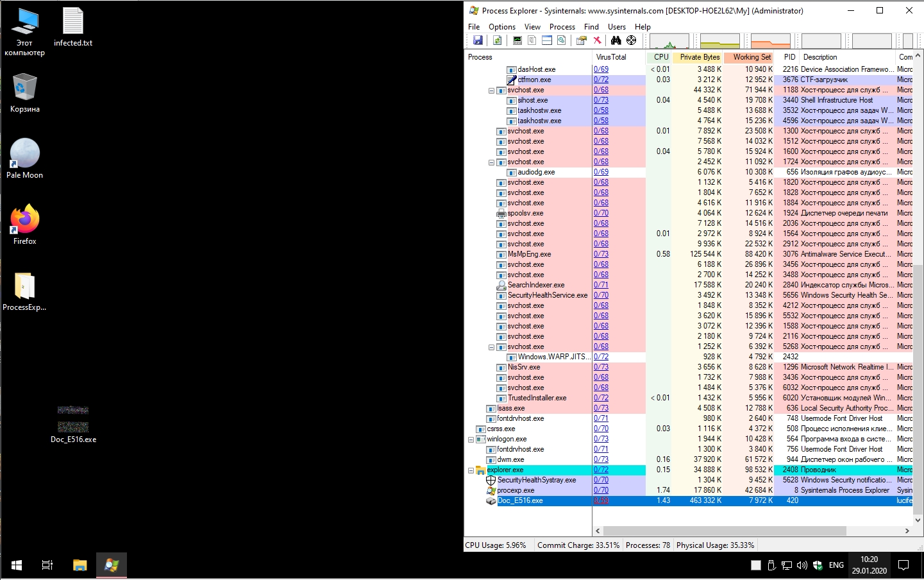The height and width of the screenshot is (580, 924).
Task: Select the csrss.exe process row
Action: (x=689, y=429)
